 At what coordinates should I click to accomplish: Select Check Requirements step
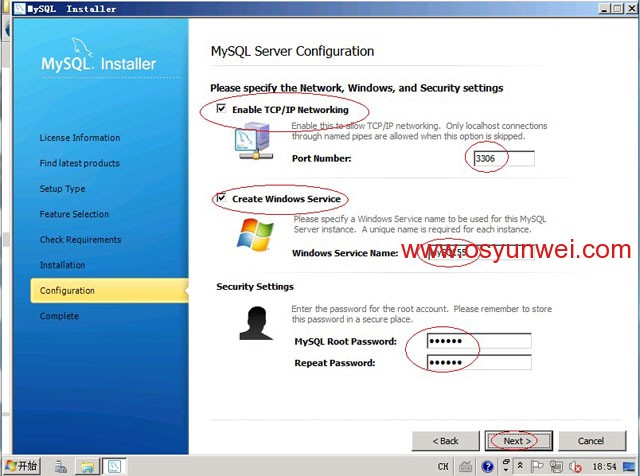(x=80, y=240)
